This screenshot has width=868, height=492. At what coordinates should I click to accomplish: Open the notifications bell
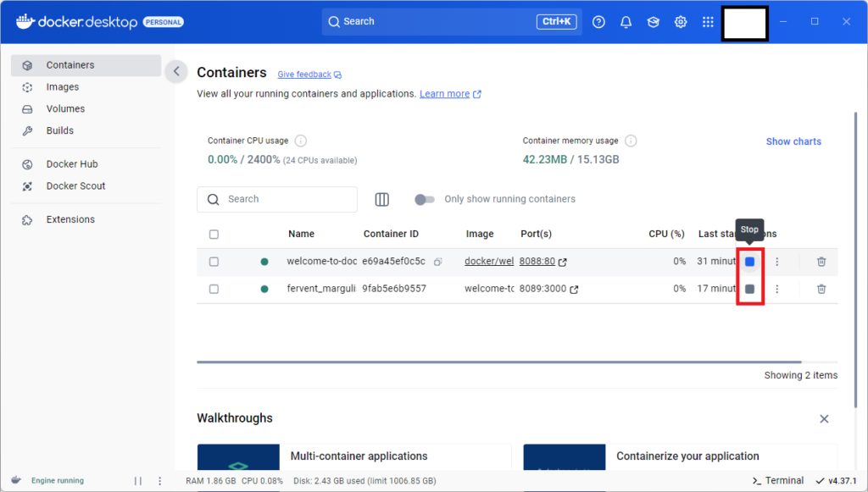coord(626,21)
